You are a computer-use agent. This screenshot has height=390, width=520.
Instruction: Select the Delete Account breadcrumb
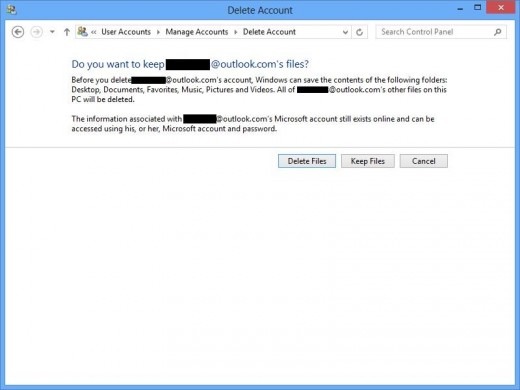(269, 32)
